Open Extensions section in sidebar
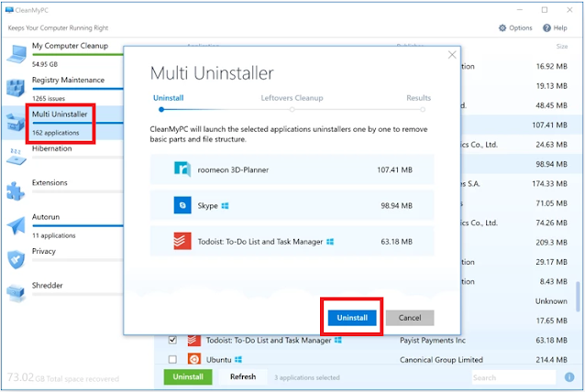The image size is (585, 392). coord(50,183)
